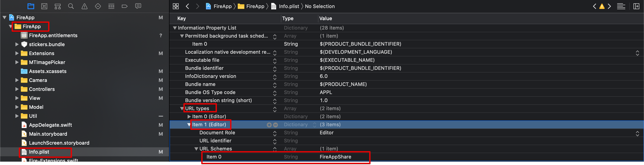This screenshot has width=644, height=165.
Task: Open the Report navigator speech-bubble icon
Action: pos(138,6)
